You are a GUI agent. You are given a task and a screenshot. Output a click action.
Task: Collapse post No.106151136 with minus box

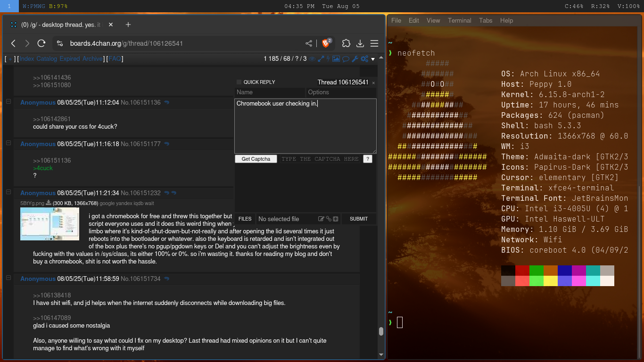(8, 102)
